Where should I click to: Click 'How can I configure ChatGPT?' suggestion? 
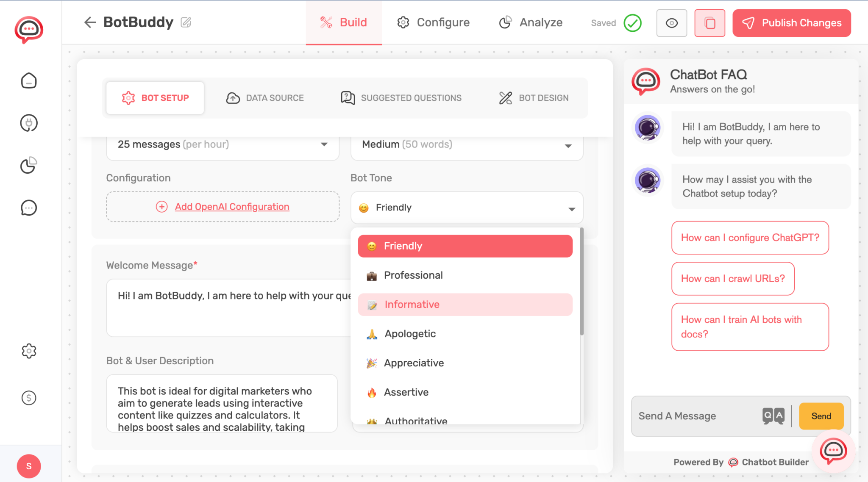(750, 238)
